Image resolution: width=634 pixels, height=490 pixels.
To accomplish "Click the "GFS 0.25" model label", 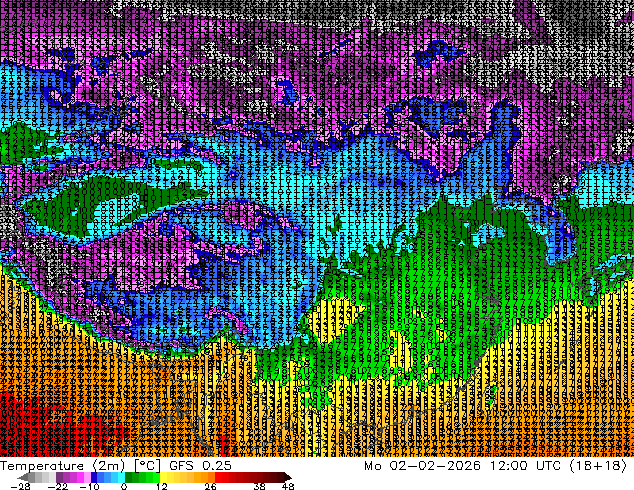I will [x=200, y=466].
